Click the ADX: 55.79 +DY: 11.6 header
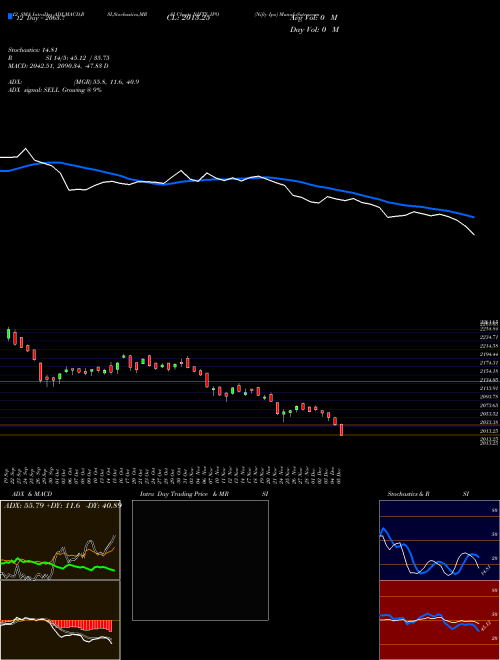 coord(63,506)
